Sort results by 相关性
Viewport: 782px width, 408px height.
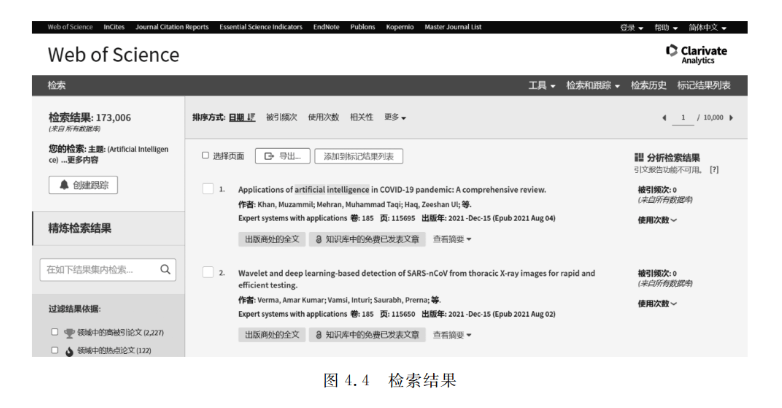point(362,117)
